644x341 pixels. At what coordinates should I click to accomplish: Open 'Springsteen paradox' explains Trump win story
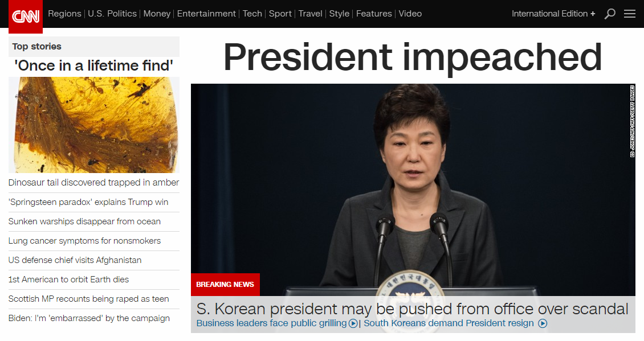pyautogui.click(x=88, y=202)
